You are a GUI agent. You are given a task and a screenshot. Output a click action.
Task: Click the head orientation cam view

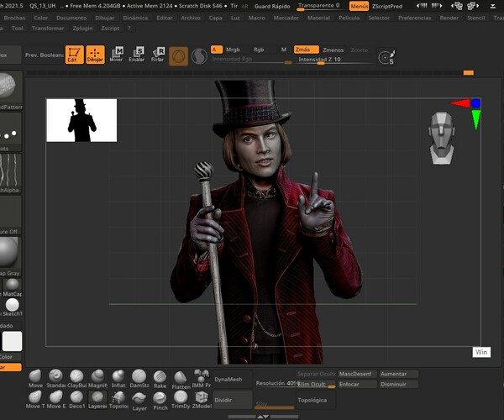pos(442,138)
